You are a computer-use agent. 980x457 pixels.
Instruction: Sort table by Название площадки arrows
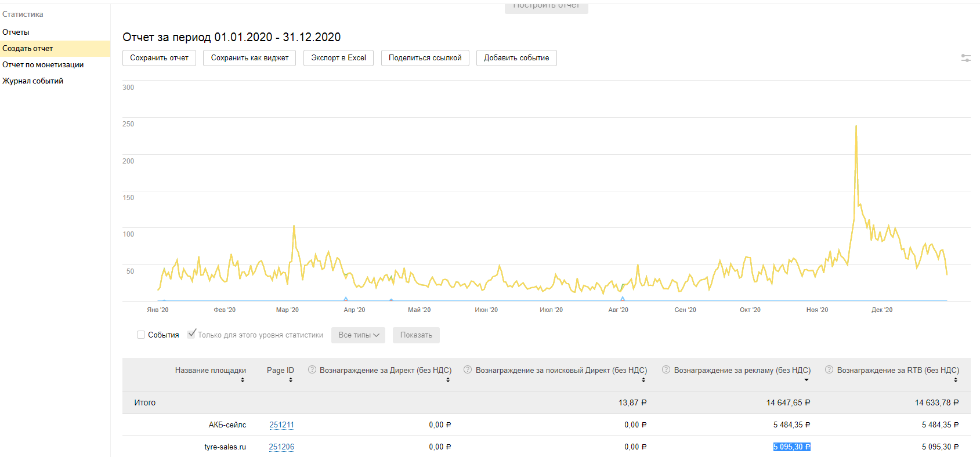[243, 380]
